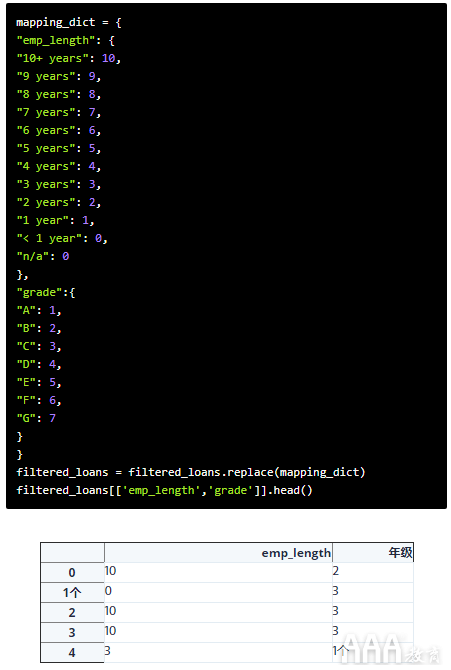
Task: Select the "n/a": 0 entry
Action: (x=43, y=256)
